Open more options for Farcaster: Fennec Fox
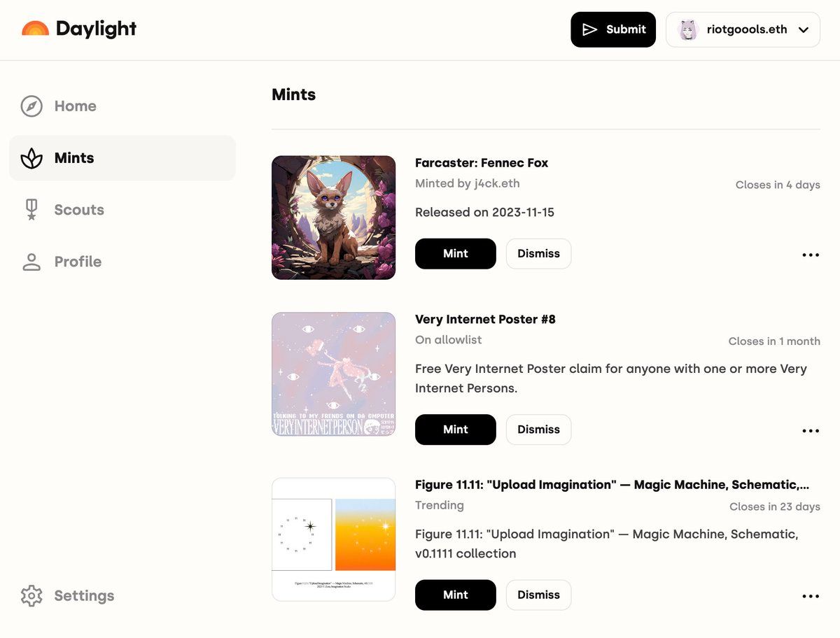Viewport: 840px width, 638px height. tap(811, 255)
